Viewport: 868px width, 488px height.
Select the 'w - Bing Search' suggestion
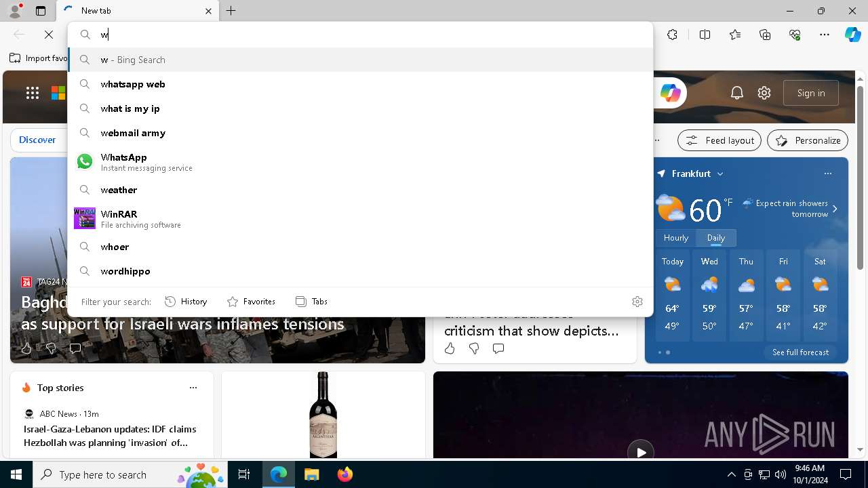361,60
